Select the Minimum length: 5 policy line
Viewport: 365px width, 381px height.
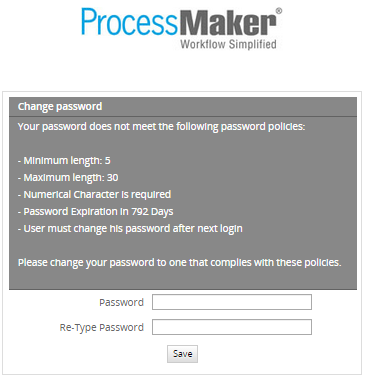[64, 161]
